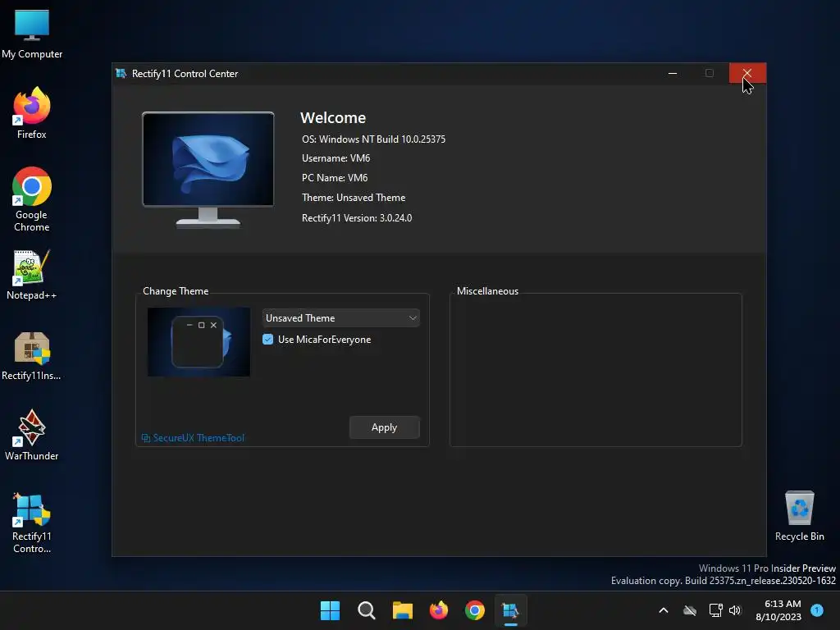Click the Theme: Unsaved Theme text
Image resolution: width=840 pixels, height=630 pixels.
coord(354,198)
